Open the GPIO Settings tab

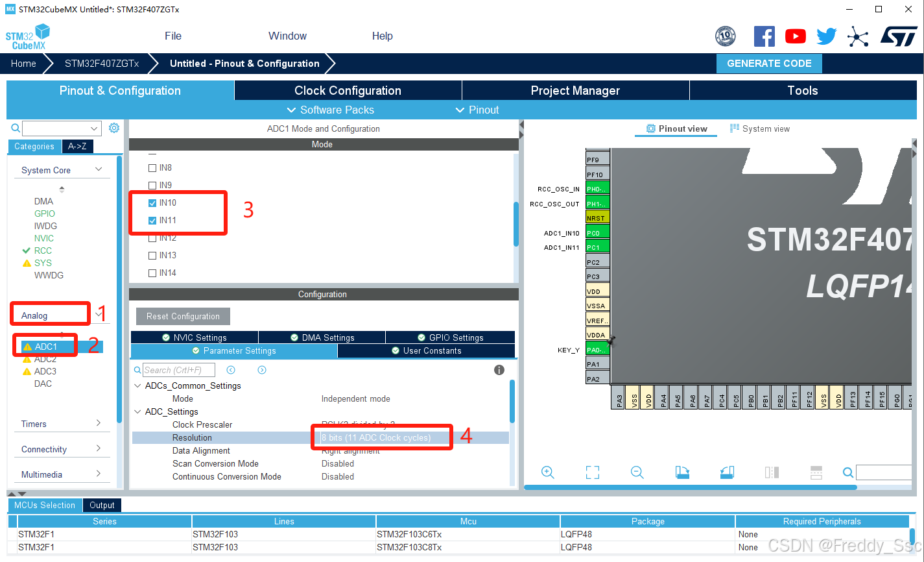(x=450, y=337)
